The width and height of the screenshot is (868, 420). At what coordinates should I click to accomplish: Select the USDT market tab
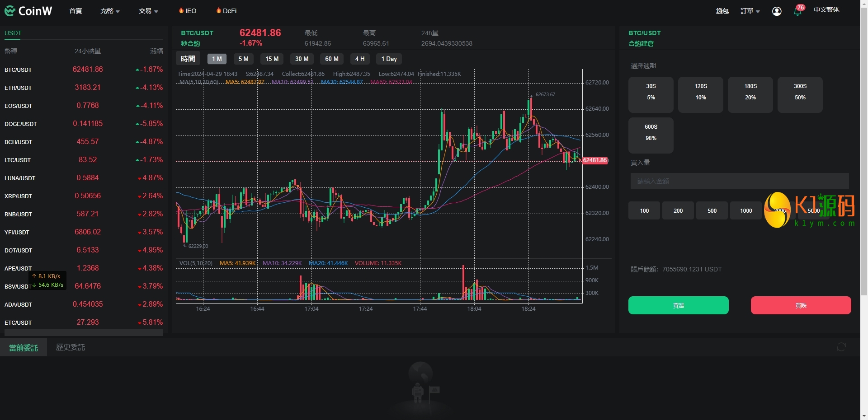pyautogui.click(x=13, y=33)
